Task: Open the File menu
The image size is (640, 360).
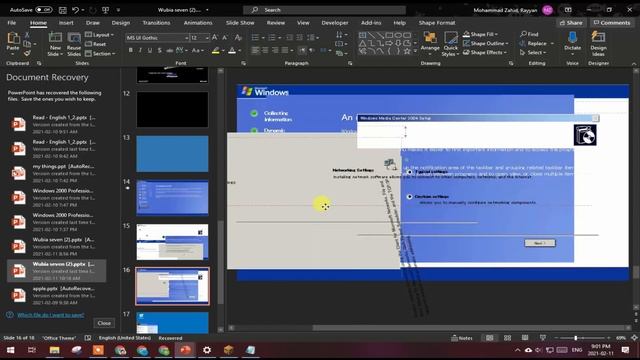Action: (x=12, y=22)
